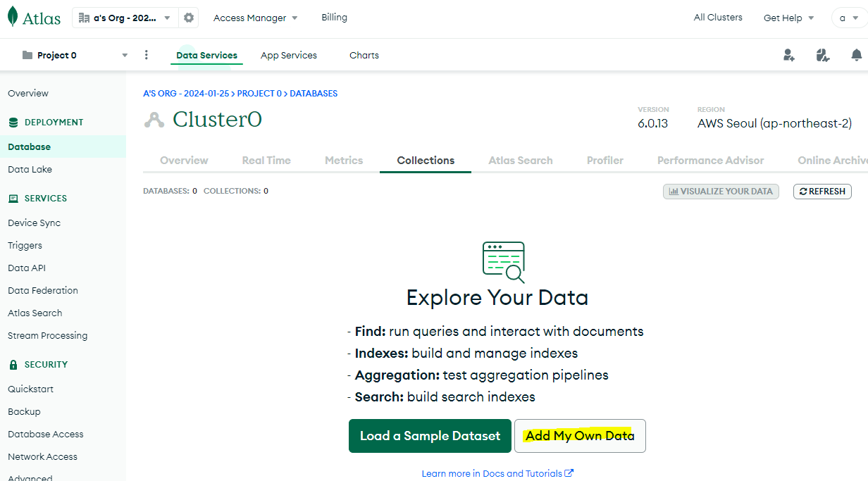Click the DATABASES breadcrumb link

(x=314, y=93)
